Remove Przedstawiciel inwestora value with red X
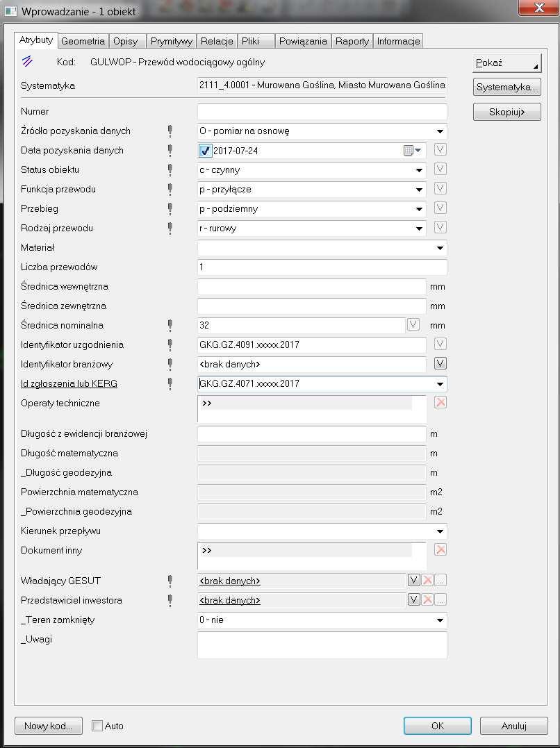The height and width of the screenshot is (748, 560). (x=427, y=599)
